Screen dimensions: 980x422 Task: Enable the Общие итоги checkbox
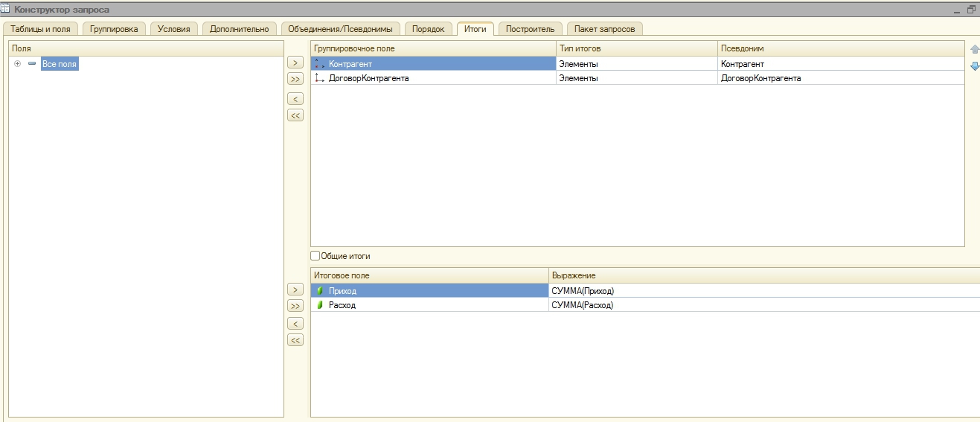pyautogui.click(x=316, y=256)
